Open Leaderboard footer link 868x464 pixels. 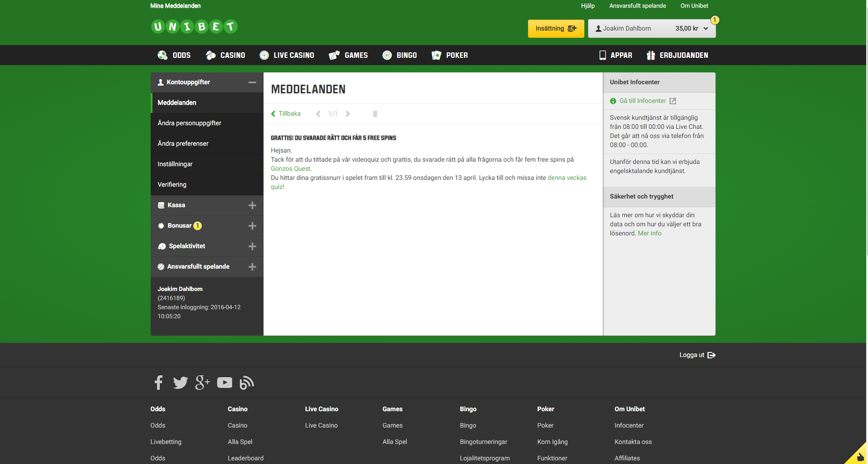(245, 458)
